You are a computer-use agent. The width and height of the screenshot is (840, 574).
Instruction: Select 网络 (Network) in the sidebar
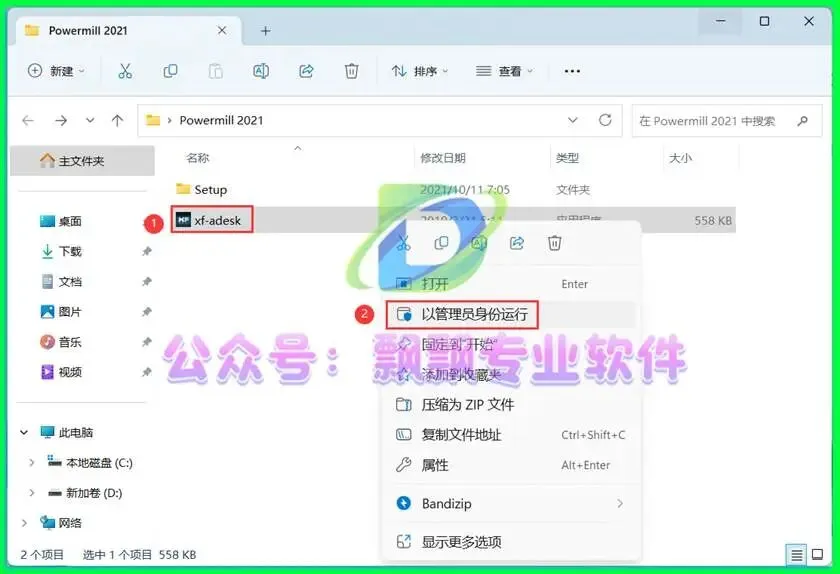(x=61, y=523)
